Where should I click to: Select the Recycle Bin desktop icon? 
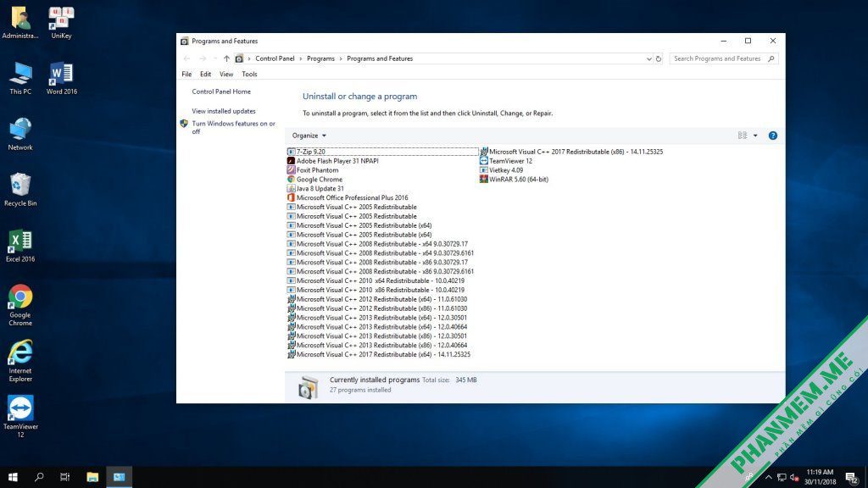pyautogui.click(x=20, y=190)
